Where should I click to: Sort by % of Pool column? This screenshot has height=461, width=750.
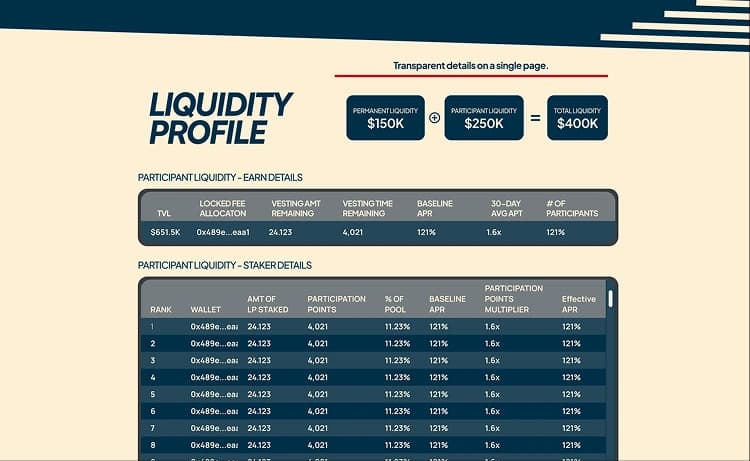click(396, 304)
